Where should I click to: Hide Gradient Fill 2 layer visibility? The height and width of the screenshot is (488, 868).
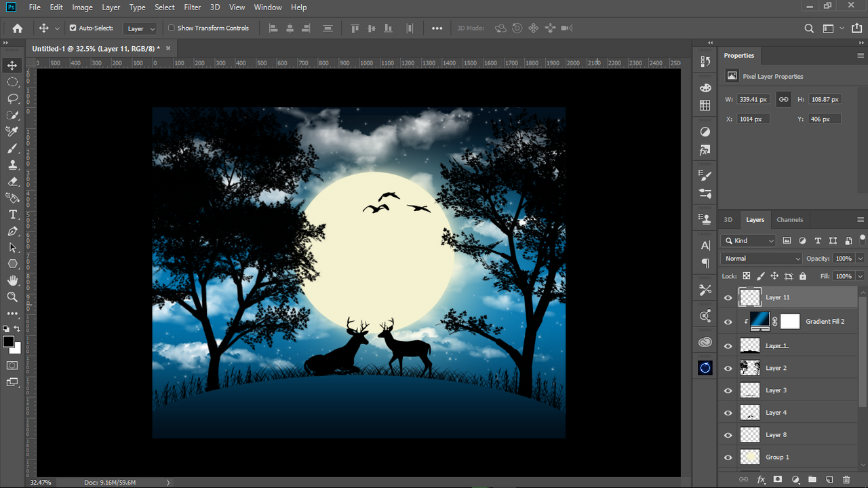tap(728, 322)
